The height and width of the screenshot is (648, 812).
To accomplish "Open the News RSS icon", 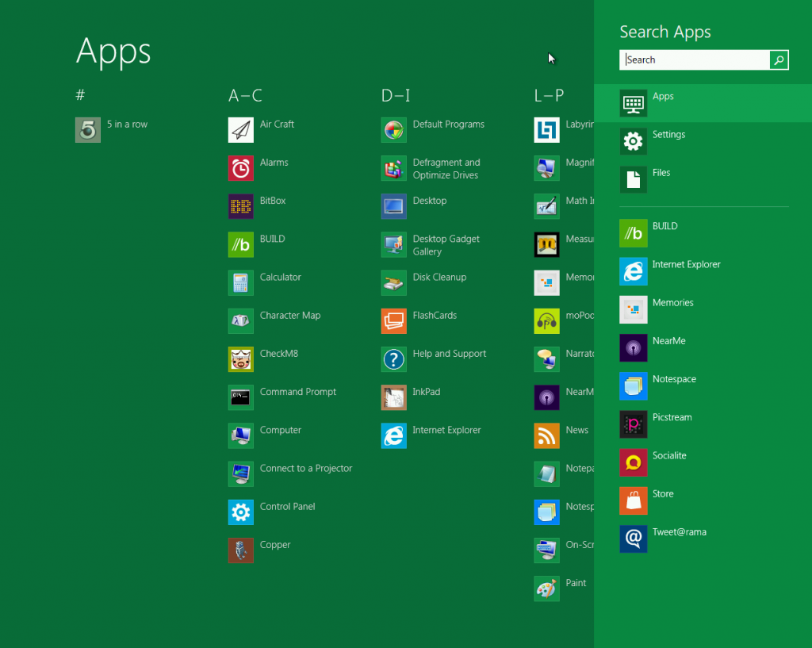I will [x=547, y=435].
